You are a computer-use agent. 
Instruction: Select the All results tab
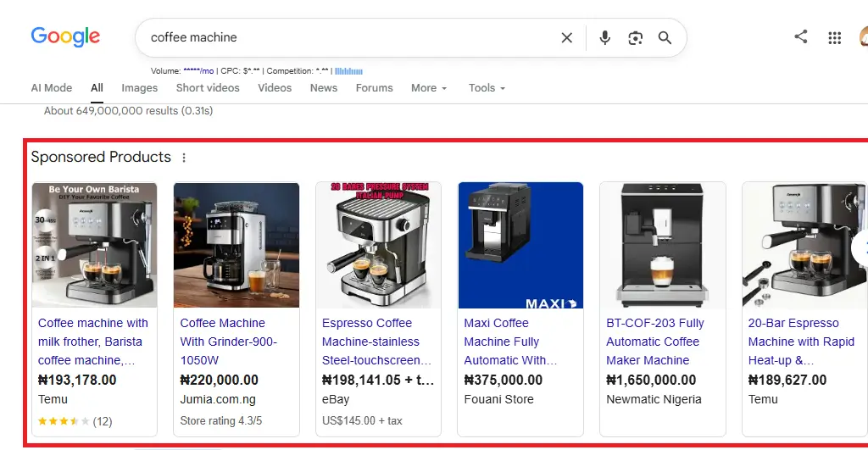click(97, 88)
